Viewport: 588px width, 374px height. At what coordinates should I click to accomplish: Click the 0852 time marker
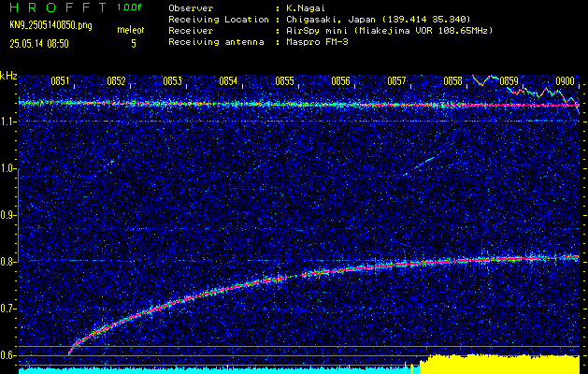116,81
